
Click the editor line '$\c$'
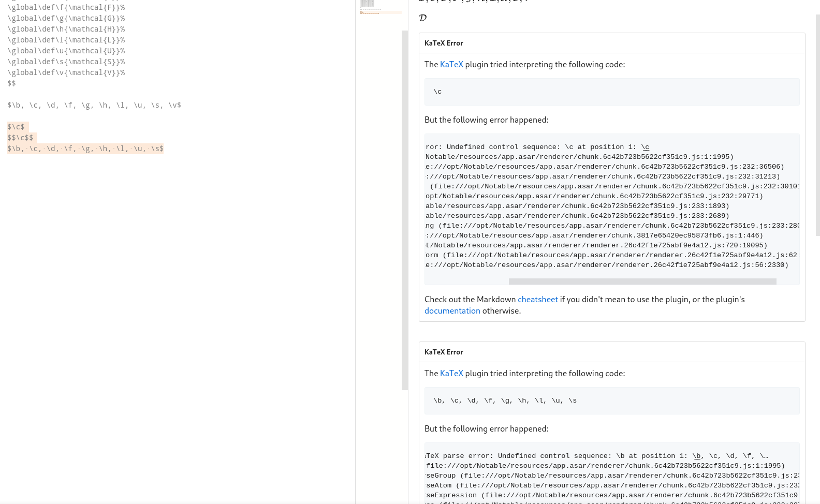tap(16, 127)
